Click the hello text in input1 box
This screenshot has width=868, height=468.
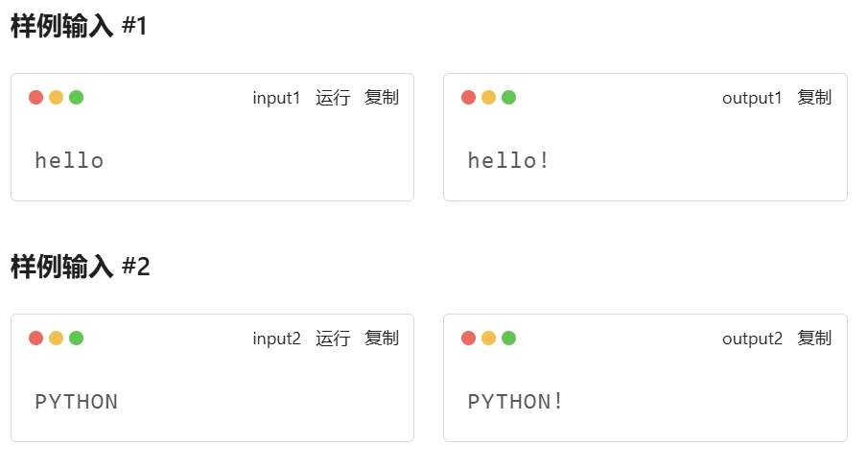tap(69, 160)
